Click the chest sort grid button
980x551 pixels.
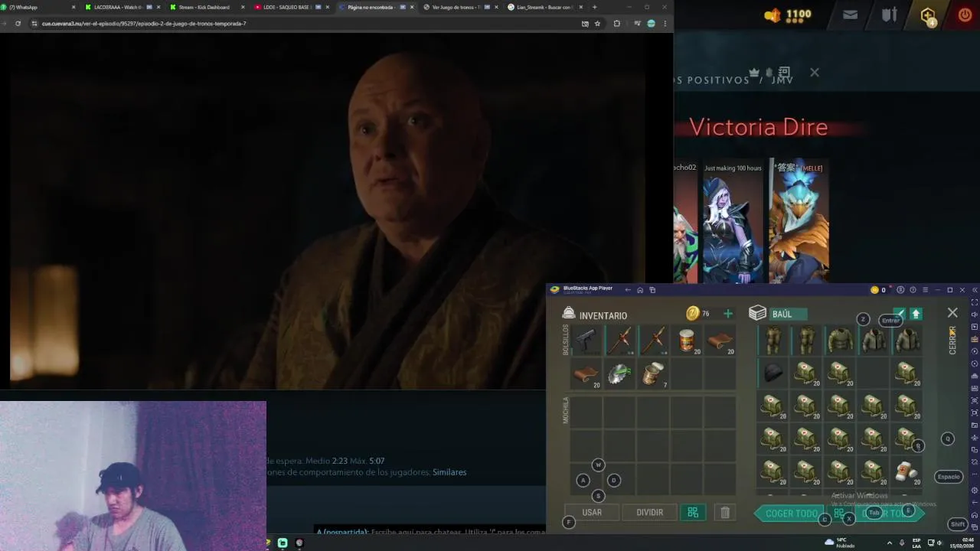pyautogui.click(x=839, y=514)
